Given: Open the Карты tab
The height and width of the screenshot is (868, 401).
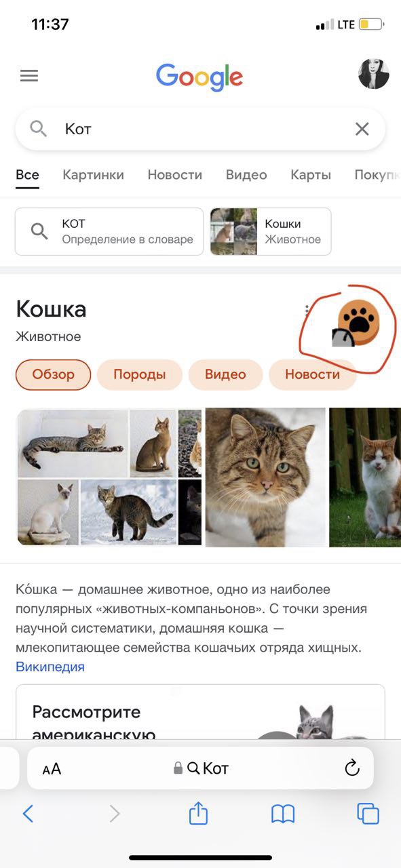Looking at the screenshot, I should point(311,174).
